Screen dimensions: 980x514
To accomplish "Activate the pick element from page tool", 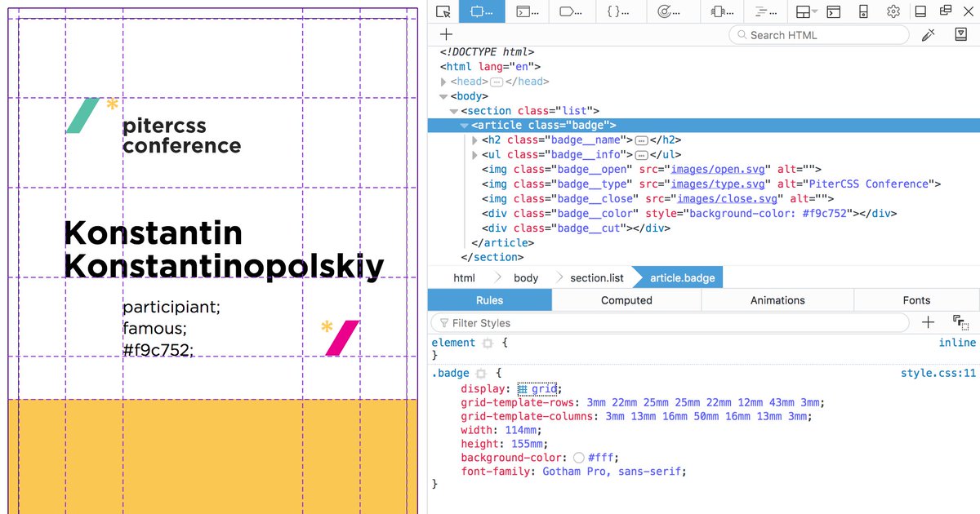I will [443, 11].
